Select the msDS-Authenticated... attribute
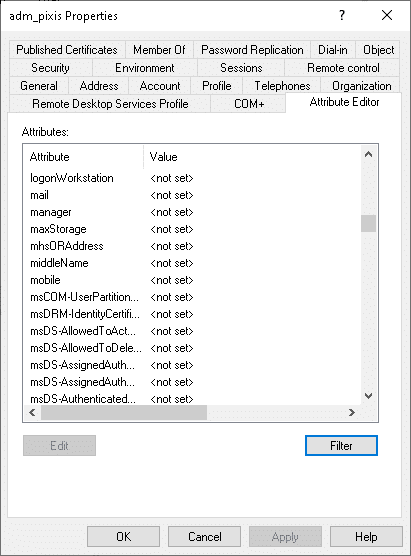Viewport: 411px width, 556px height. point(83,399)
